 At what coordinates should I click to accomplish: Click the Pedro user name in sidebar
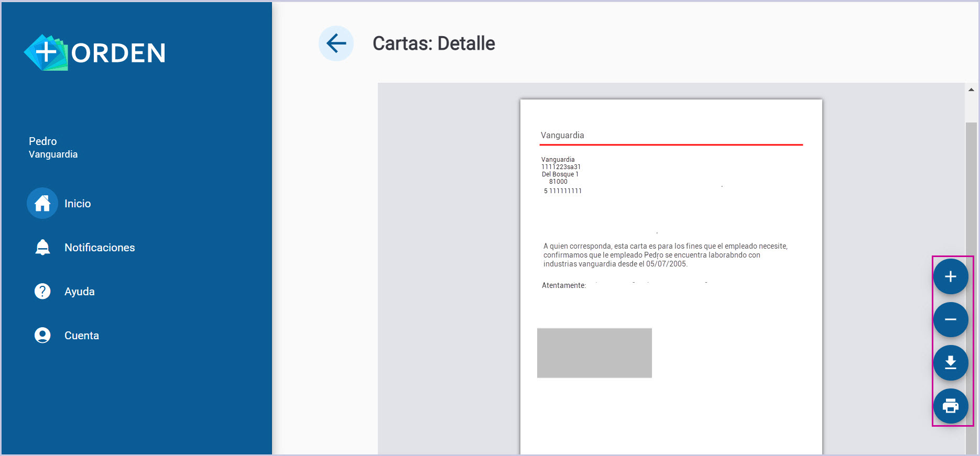pyautogui.click(x=43, y=141)
